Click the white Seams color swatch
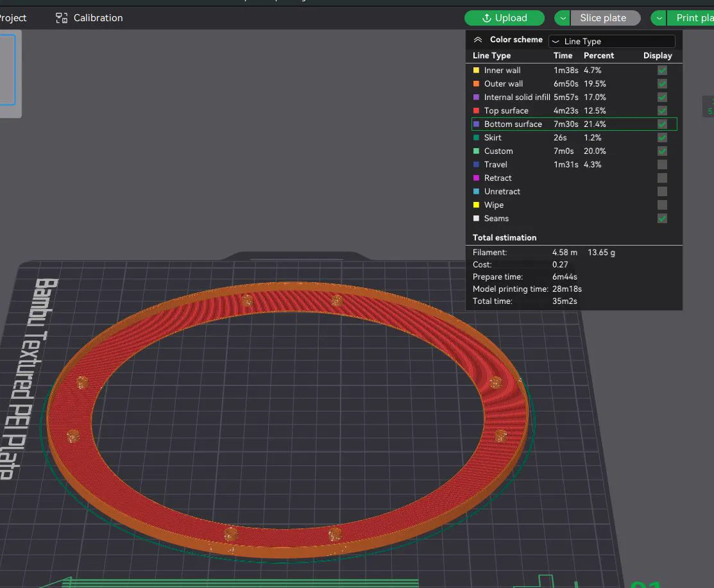Viewport: 714px width, 588px height. point(476,219)
